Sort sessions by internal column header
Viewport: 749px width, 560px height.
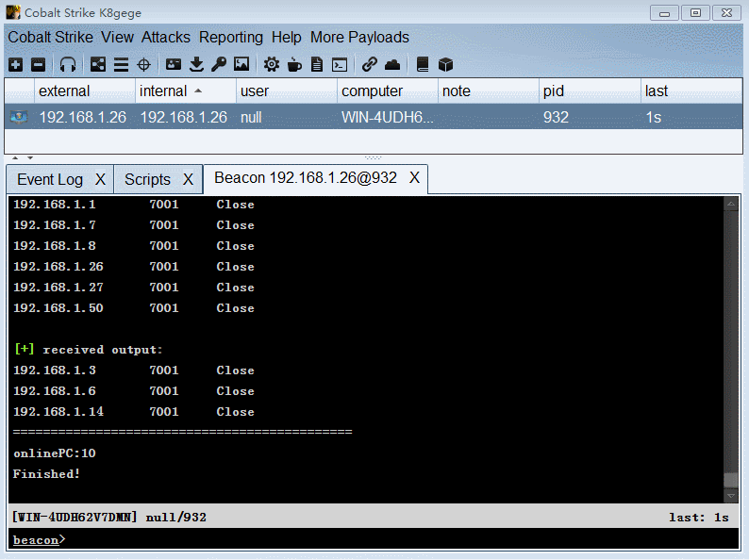[185, 91]
